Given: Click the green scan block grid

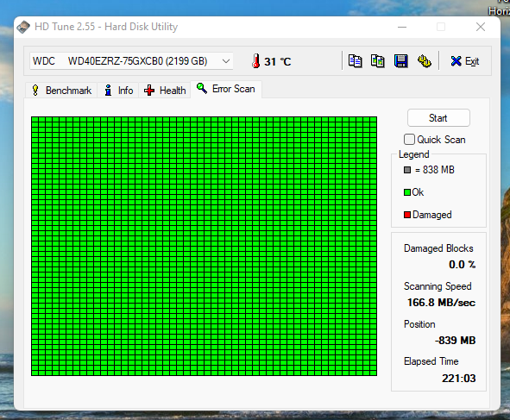Looking at the screenshot, I should 204,246.
